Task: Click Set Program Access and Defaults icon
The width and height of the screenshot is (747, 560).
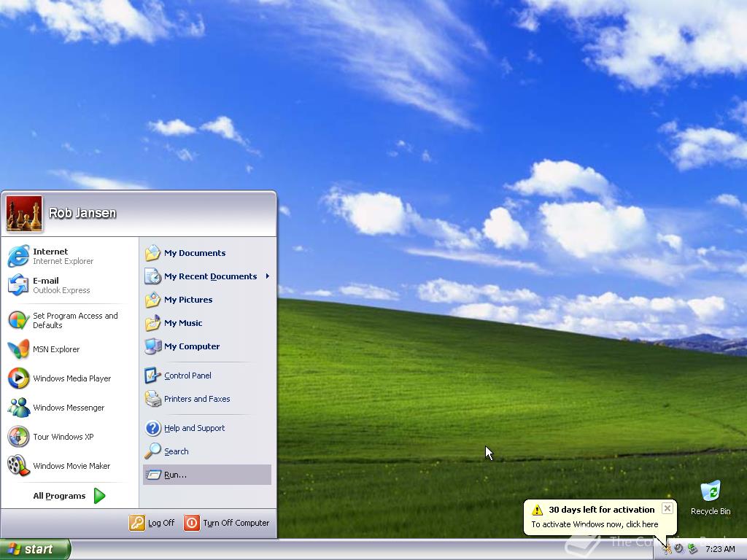Action: tap(18, 321)
